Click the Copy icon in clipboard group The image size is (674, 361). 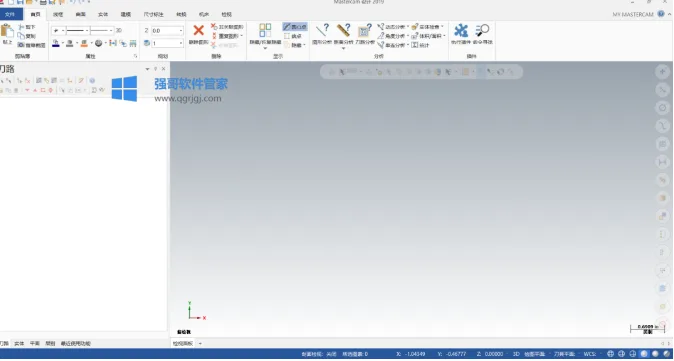[21, 36]
